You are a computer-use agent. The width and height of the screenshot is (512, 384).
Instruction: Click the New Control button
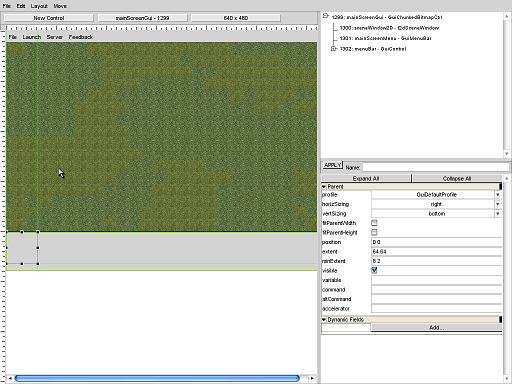click(49, 18)
